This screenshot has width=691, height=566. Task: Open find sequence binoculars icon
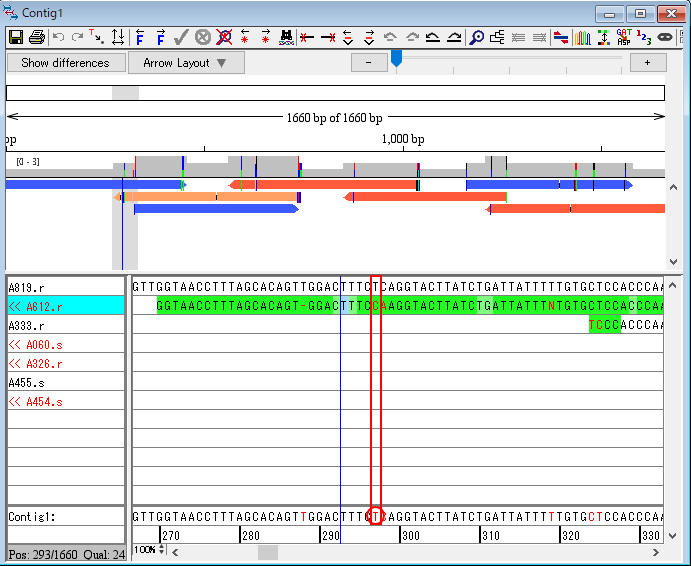(286, 38)
